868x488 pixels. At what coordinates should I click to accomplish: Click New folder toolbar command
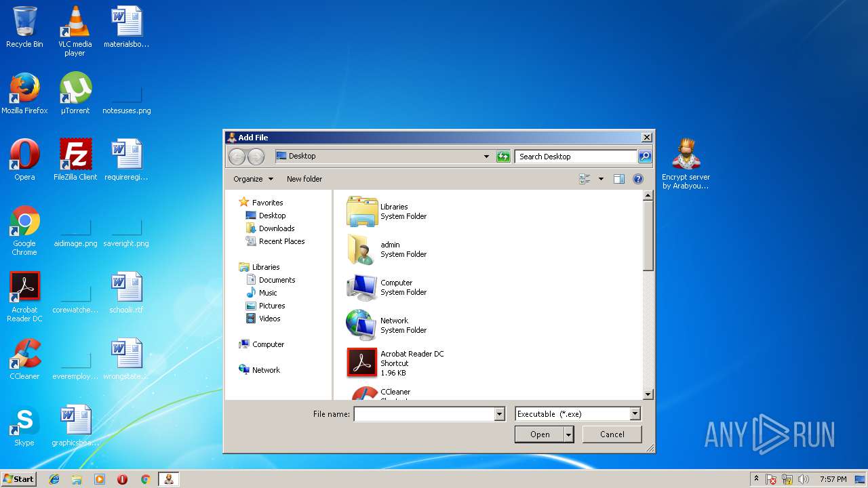pyautogui.click(x=304, y=179)
